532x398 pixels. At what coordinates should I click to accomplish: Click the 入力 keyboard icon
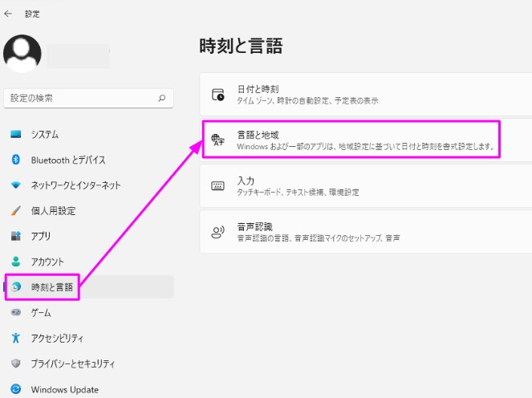pyautogui.click(x=217, y=185)
